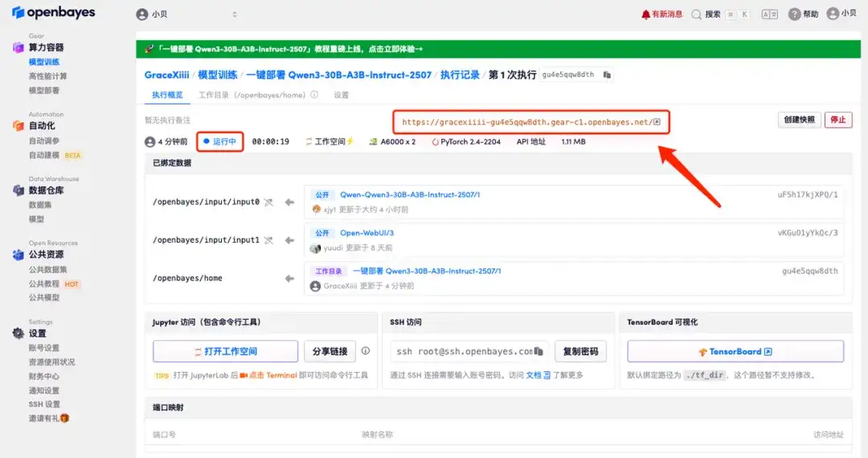Image resolution: width=868 pixels, height=458 pixels.
Task: Unbind input1 with its unlink icon
Action: point(268,240)
